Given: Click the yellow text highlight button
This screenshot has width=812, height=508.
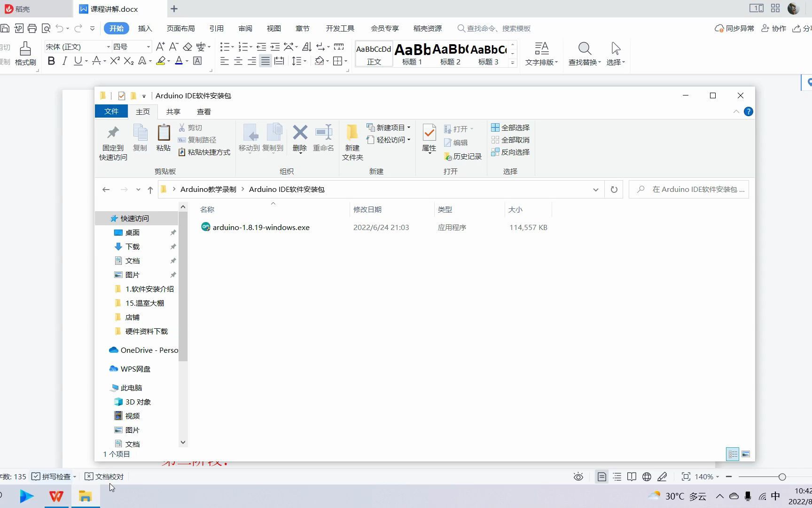Looking at the screenshot, I should 161,61.
